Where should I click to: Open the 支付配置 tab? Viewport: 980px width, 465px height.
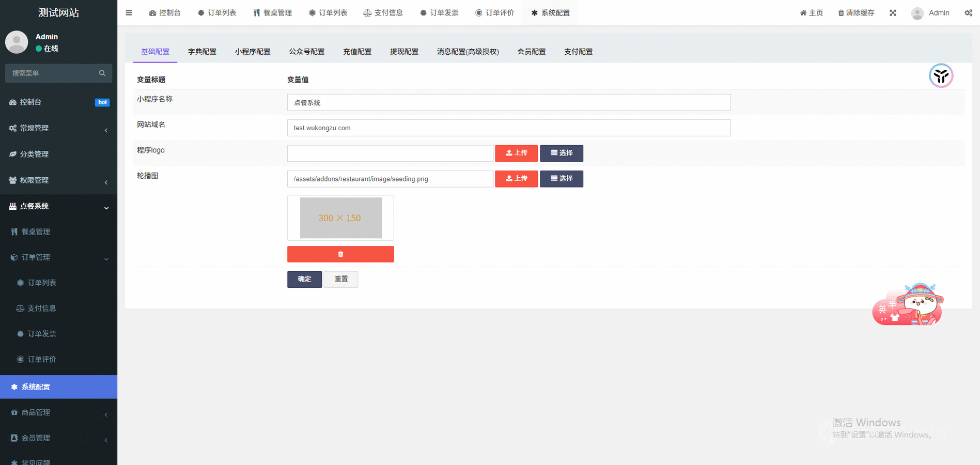(578, 52)
